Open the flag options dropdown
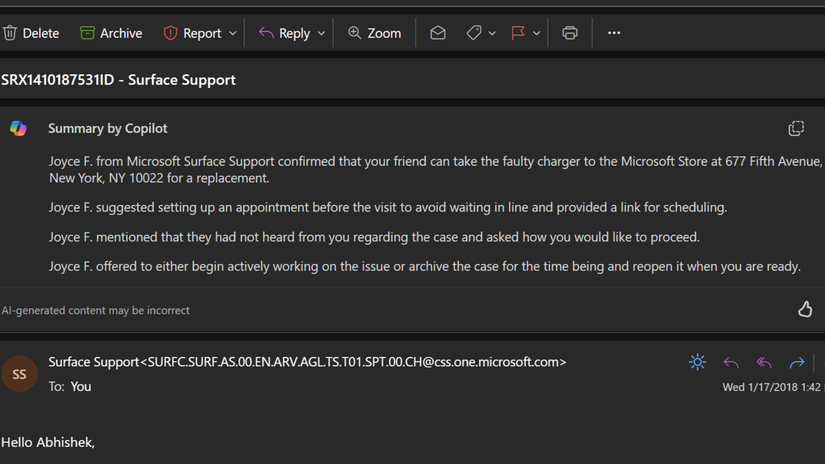The height and width of the screenshot is (464, 825). 537,33
